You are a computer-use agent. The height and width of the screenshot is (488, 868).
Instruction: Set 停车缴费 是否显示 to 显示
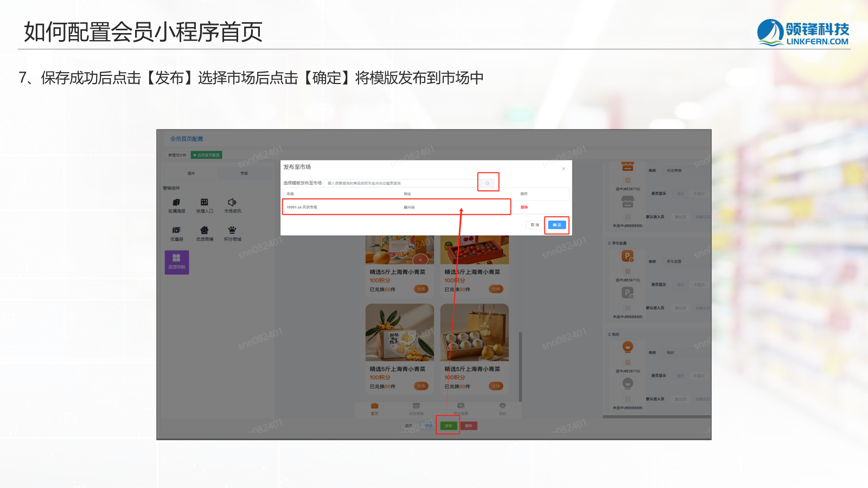click(680, 285)
